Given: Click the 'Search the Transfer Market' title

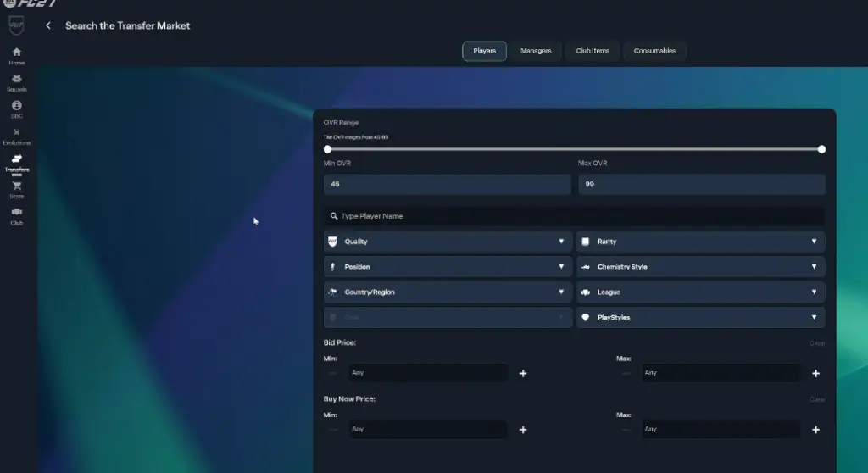Looking at the screenshot, I should [x=127, y=25].
